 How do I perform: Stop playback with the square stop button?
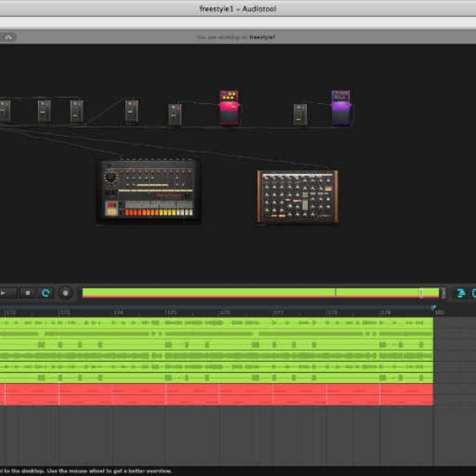(28, 294)
